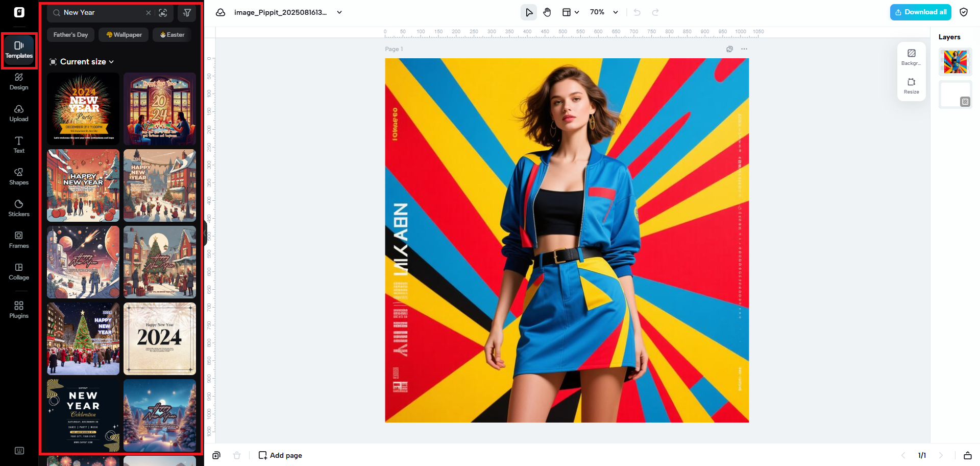This screenshot has height=466, width=980.
Task: Expand the file name dropdown
Action: [338, 12]
